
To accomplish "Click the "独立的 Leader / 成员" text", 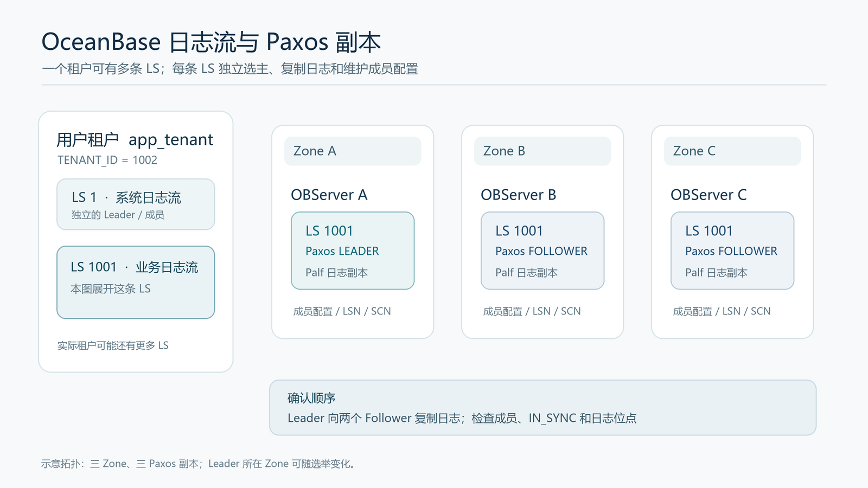I will click(x=118, y=215).
